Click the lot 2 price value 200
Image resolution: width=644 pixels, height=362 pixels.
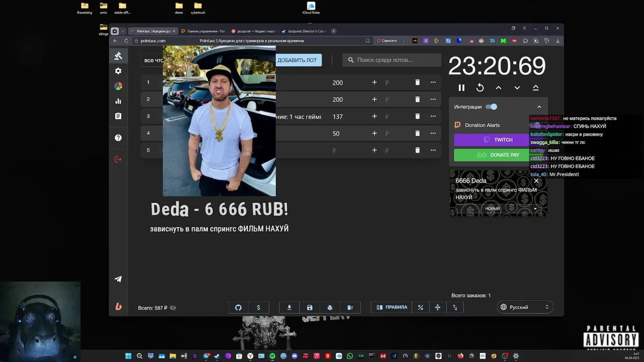click(338, 100)
